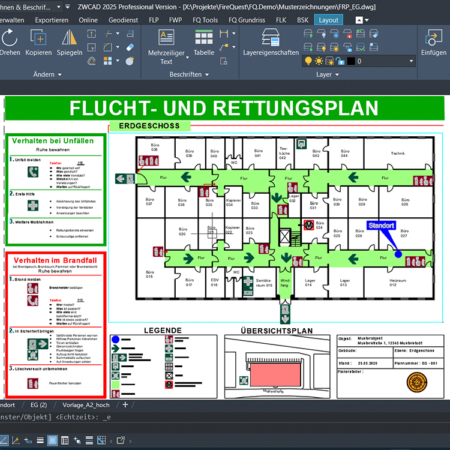The height and width of the screenshot is (450, 450).
Task: Toggle layer freeze sun icon in layer bar
Action: pos(319,61)
